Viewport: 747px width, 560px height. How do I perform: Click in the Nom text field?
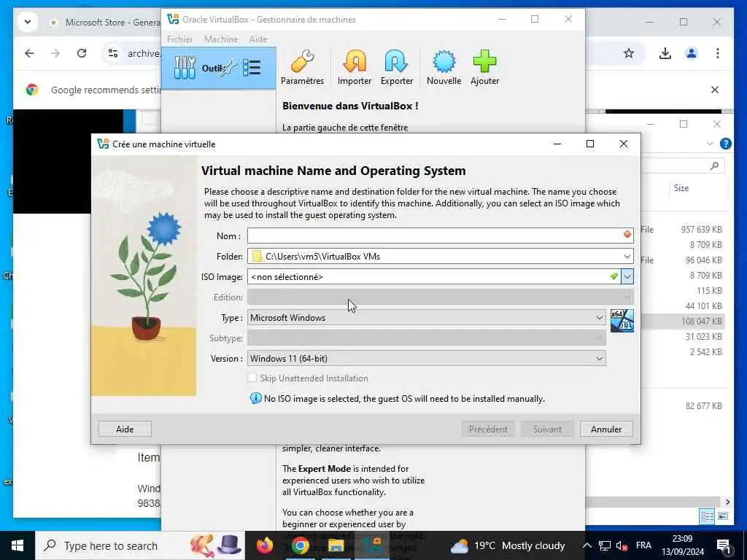440,236
